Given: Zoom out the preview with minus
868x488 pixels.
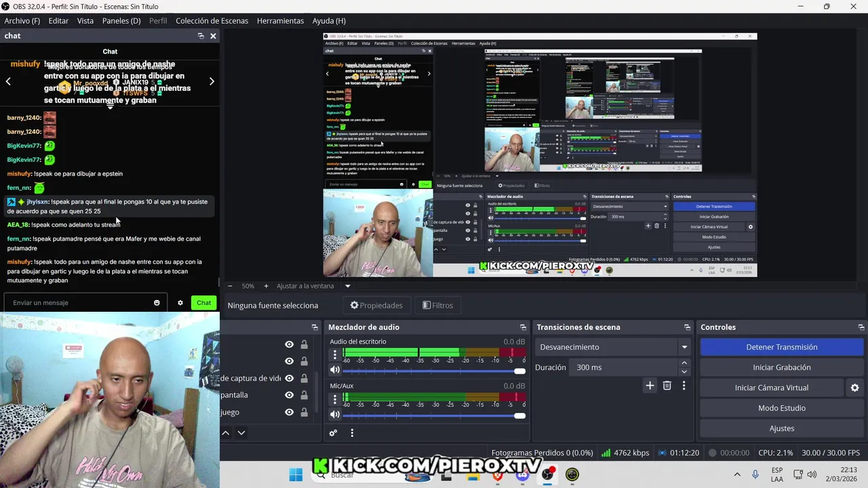Looking at the screenshot, I should click(230, 286).
